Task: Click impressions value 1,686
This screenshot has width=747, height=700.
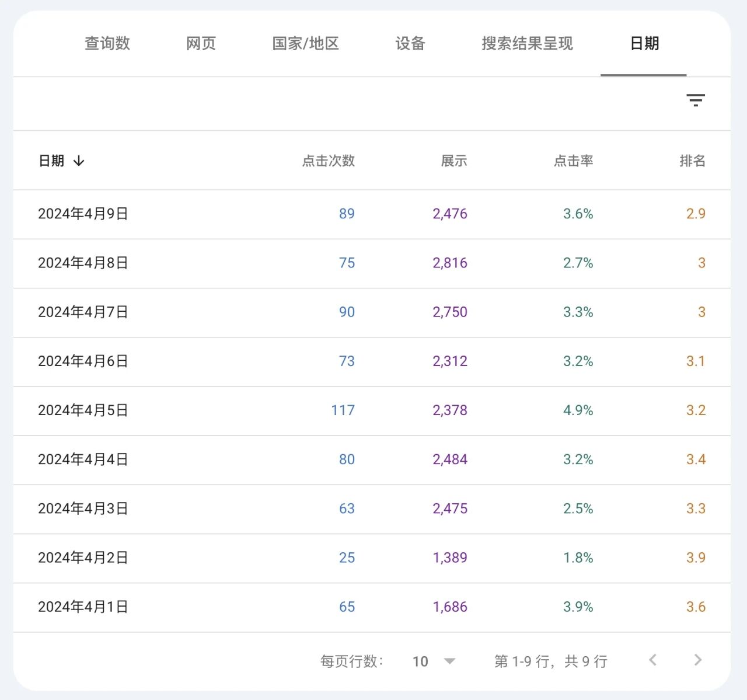Action: click(x=450, y=607)
